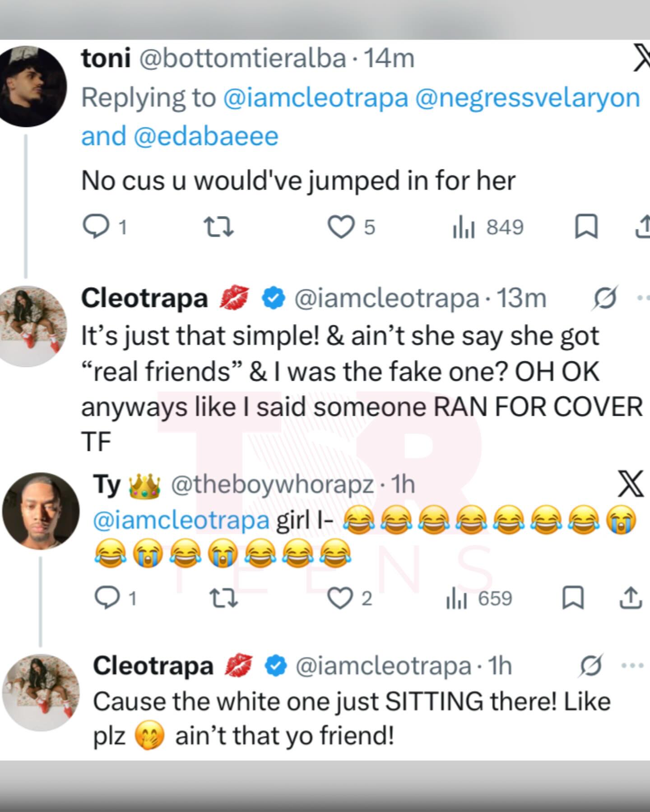Image resolution: width=650 pixels, height=812 pixels.
Task: Click the Grok icon on Cleotrapa's 13m tweet
Action: tap(604, 298)
